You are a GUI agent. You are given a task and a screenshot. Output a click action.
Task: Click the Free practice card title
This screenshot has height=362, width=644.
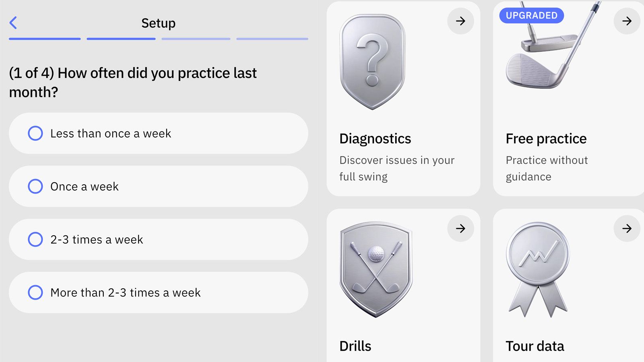[546, 139]
